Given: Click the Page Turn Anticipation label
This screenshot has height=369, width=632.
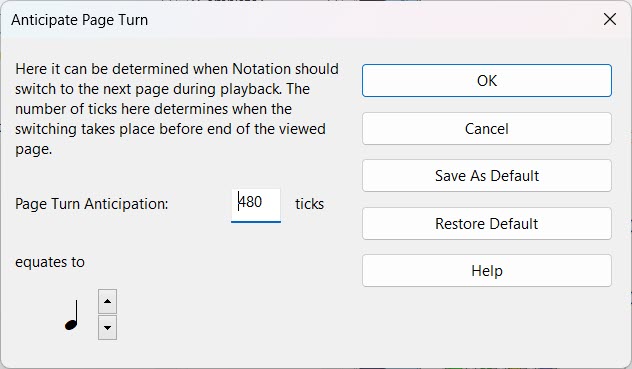Looking at the screenshot, I should click(x=91, y=204).
